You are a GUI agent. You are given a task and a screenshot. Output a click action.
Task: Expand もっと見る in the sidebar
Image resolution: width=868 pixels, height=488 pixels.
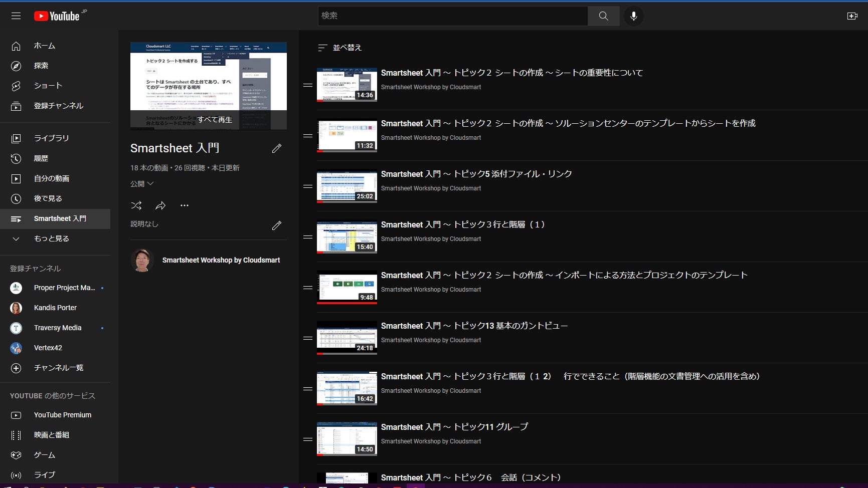[x=55, y=238]
